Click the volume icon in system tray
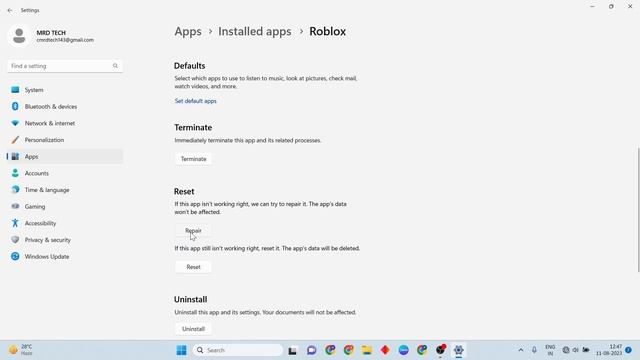The width and height of the screenshot is (640, 360). coord(576,350)
